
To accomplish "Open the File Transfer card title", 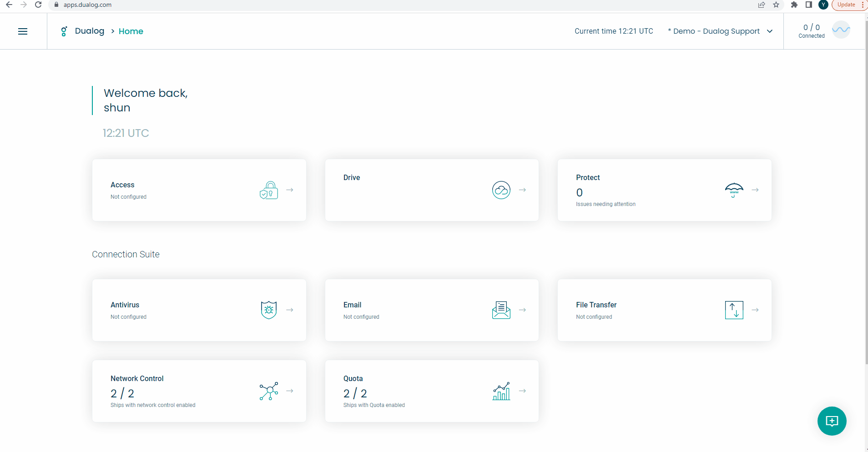I will [x=596, y=305].
